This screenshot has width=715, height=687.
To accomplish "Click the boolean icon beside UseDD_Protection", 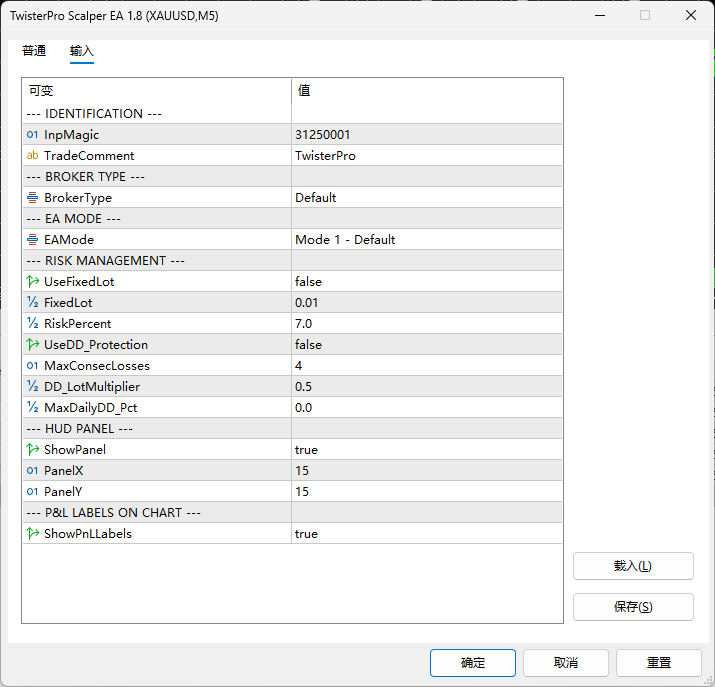I will click(x=32, y=344).
